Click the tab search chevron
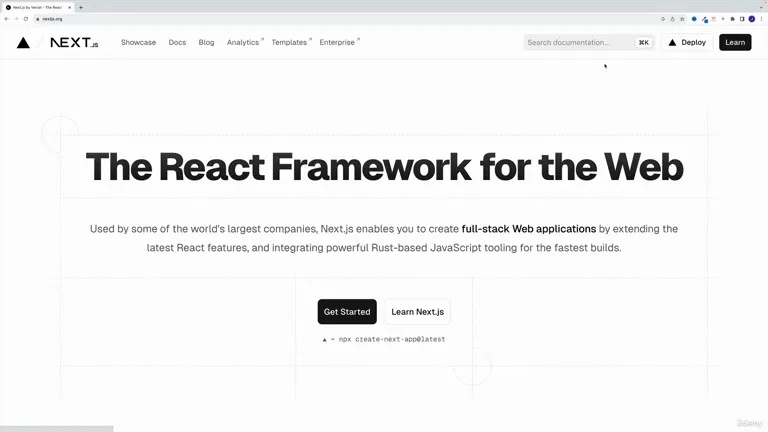This screenshot has height=432, width=768. click(762, 7)
